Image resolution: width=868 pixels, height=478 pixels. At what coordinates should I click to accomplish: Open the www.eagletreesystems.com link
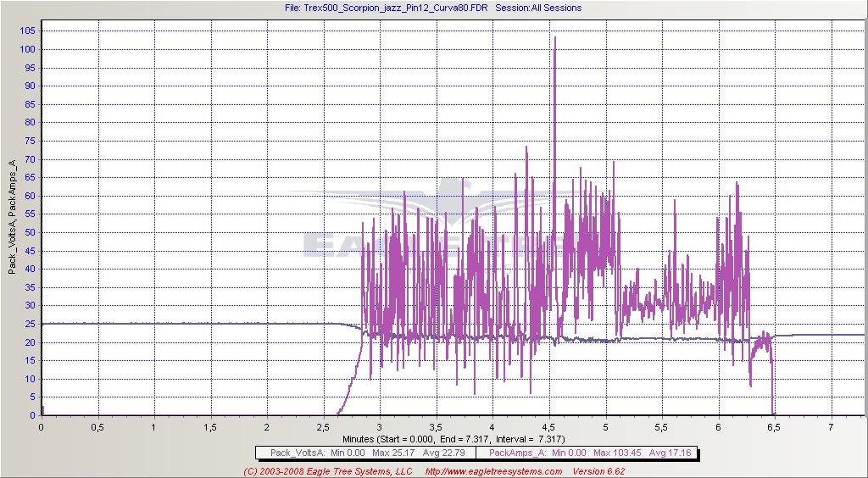tap(494, 471)
